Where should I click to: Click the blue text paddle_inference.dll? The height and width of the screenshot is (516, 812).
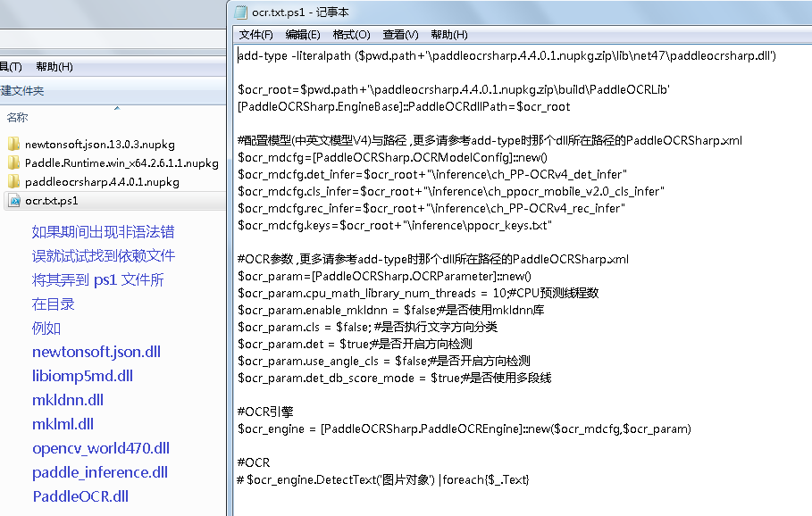click(x=100, y=472)
